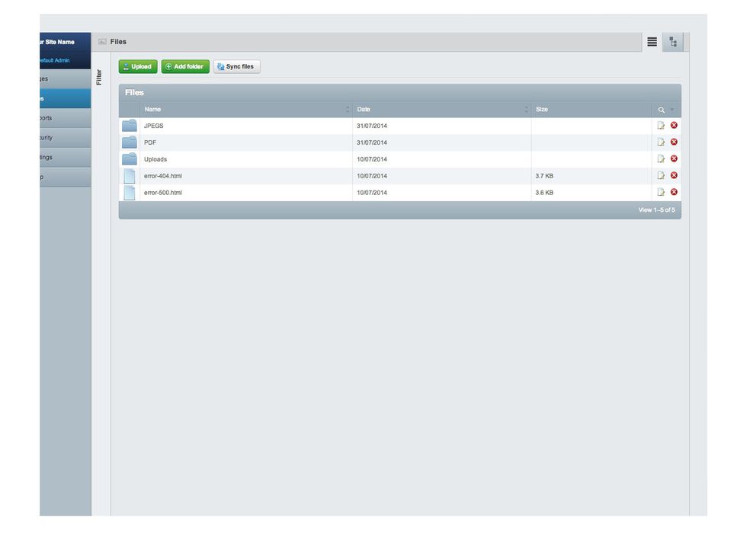Open the Default Admin link in the sidebar
This screenshot has width=747, height=560.
pyautogui.click(x=55, y=60)
